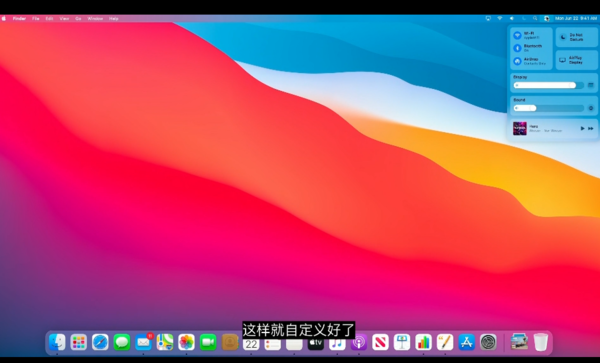The image size is (600, 363).
Task: Open the Help menu
Action: pyautogui.click(x=114, y=18)
